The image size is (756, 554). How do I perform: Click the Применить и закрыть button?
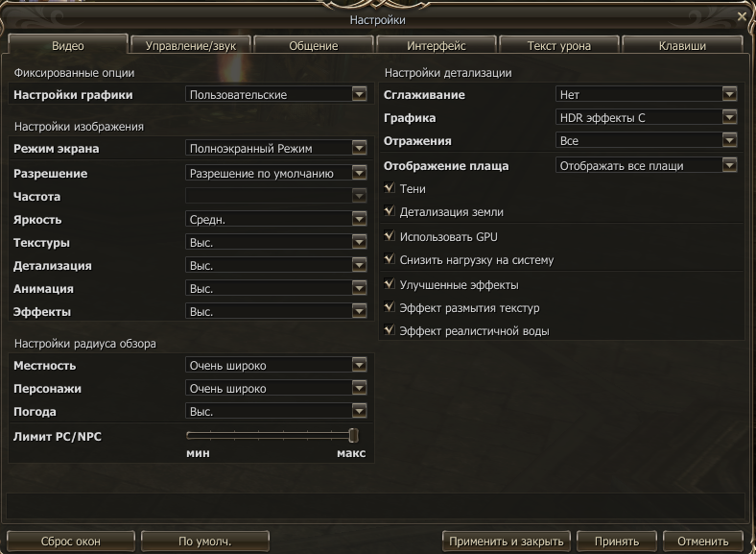tap(507, 542)
